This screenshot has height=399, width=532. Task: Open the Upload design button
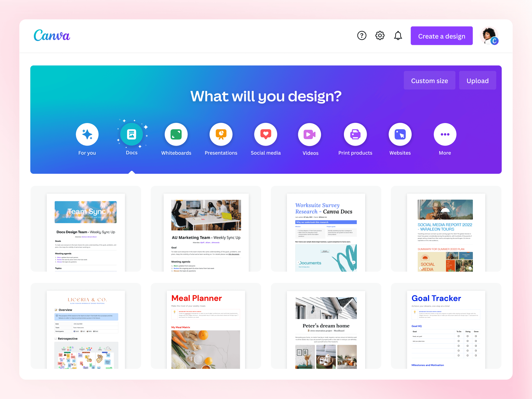[x=477, y=80]
